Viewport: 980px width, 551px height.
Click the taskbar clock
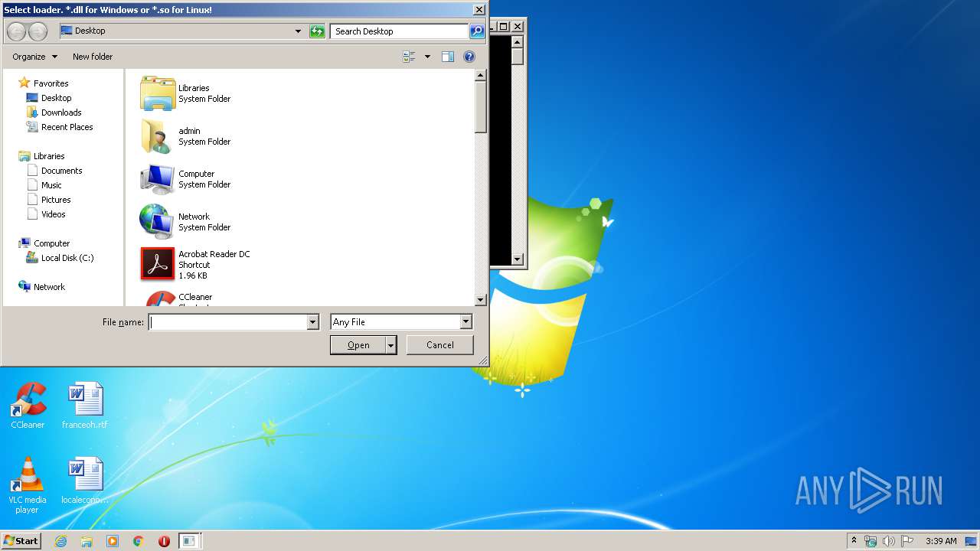point(941,541)
